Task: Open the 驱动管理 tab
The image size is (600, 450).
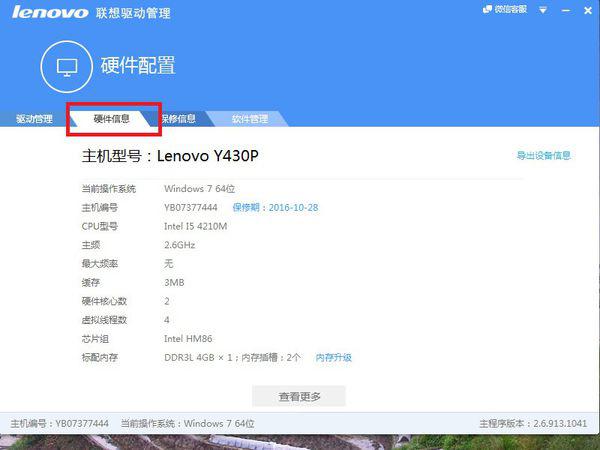Action: click(x=34, y=119)
